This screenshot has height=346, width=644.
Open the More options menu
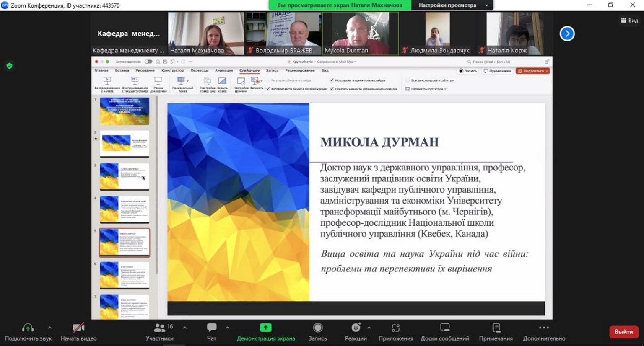544,328
